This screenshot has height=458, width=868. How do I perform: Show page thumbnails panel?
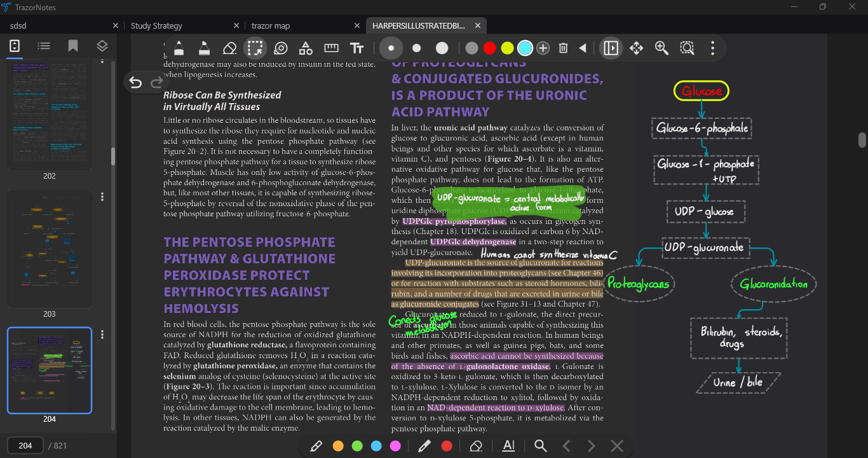point(15,46)
